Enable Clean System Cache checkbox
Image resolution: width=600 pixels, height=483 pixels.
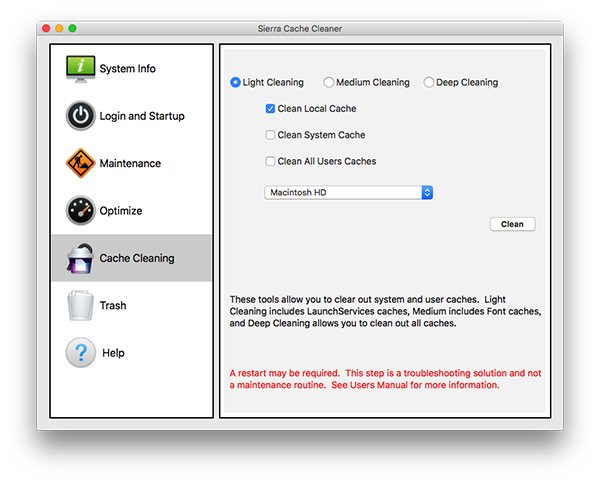click(x=270, y=135)
